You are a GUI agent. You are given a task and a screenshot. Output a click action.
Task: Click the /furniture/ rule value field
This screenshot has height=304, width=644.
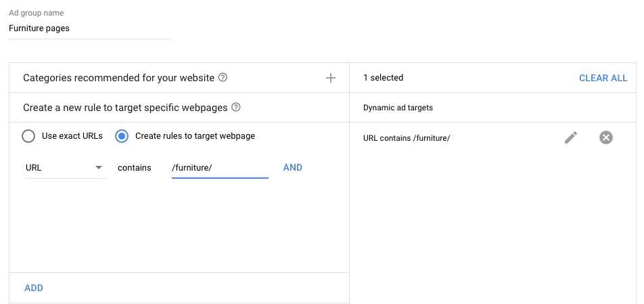pyautogui.click(x=220, y=168)
